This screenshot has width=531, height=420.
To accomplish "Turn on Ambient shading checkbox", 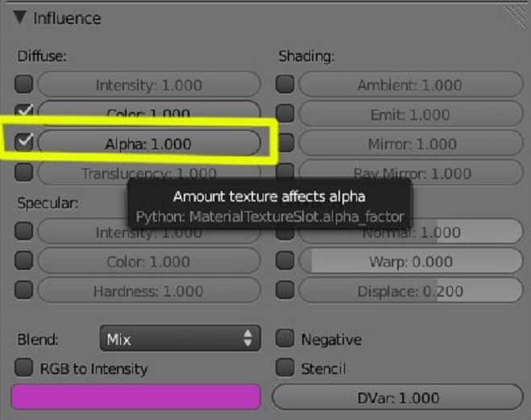I will point(285,84).
